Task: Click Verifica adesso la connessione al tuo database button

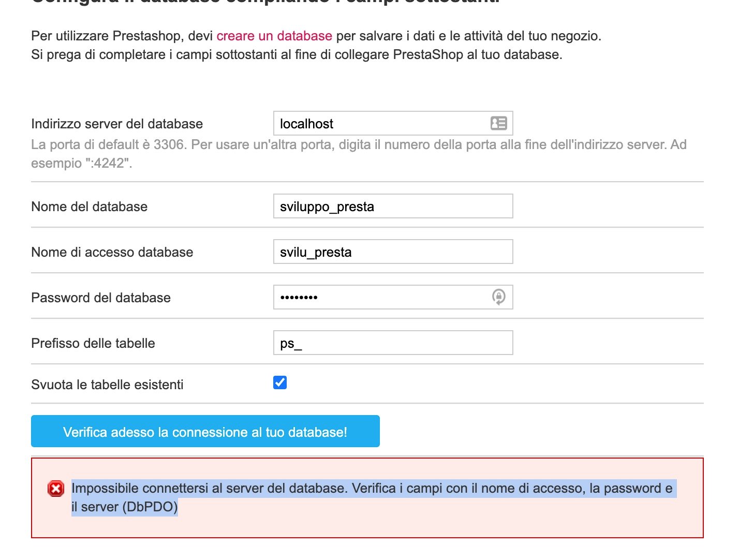Action: [205, 431]
